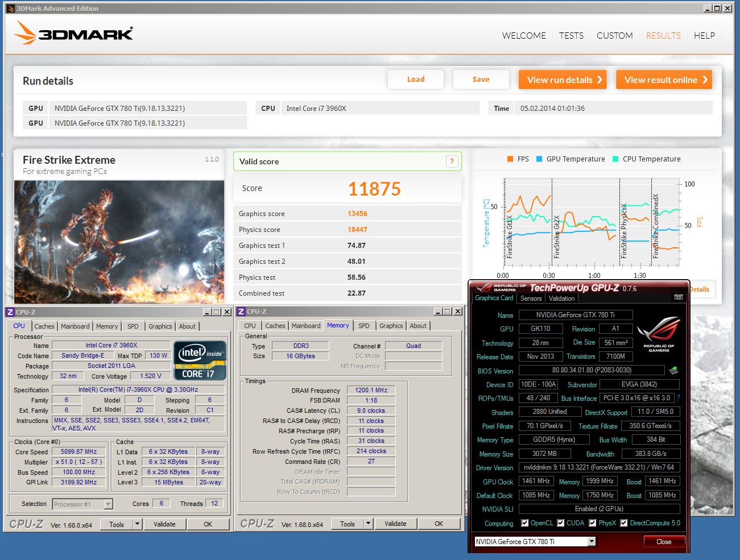Image resolution: width=740 pixels, height=560 pixels.
Task: Open the Validation tab in GPU-Z
Action: click(x=562, y=298)
